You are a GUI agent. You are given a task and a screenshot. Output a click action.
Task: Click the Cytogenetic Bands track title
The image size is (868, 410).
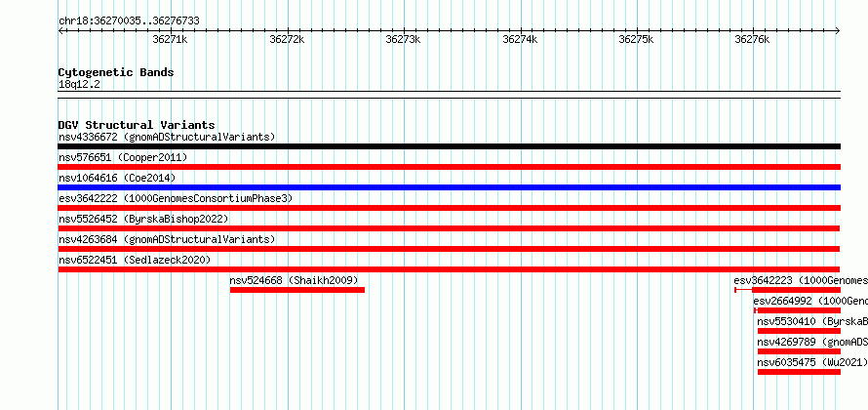click(116, 72)
